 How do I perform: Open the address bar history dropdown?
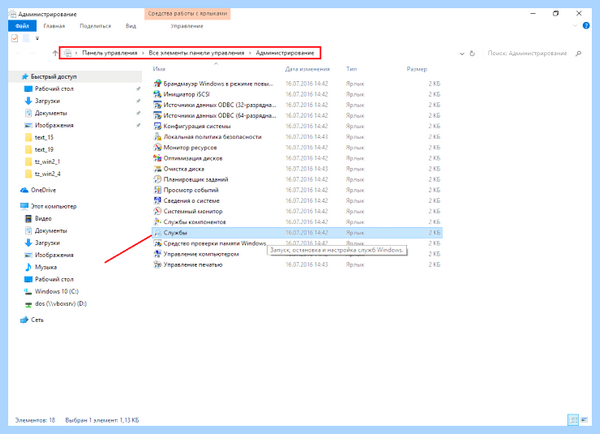[x=462, y=54]
